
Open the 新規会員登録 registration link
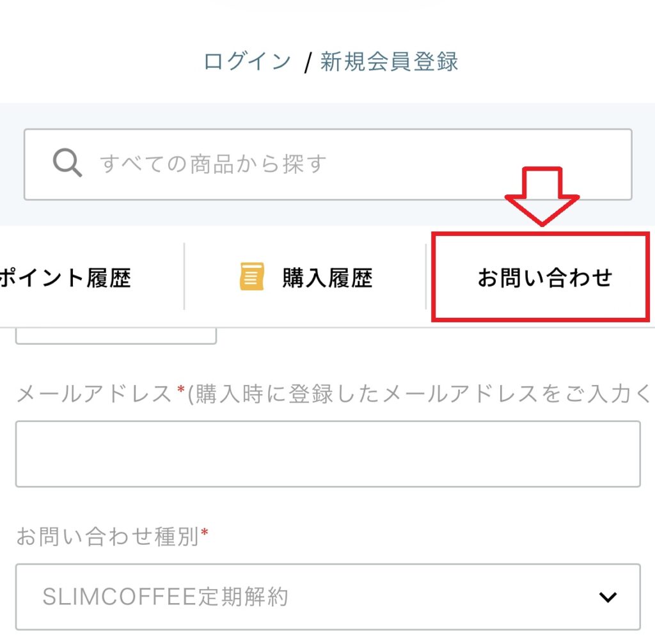pos(391,61)
